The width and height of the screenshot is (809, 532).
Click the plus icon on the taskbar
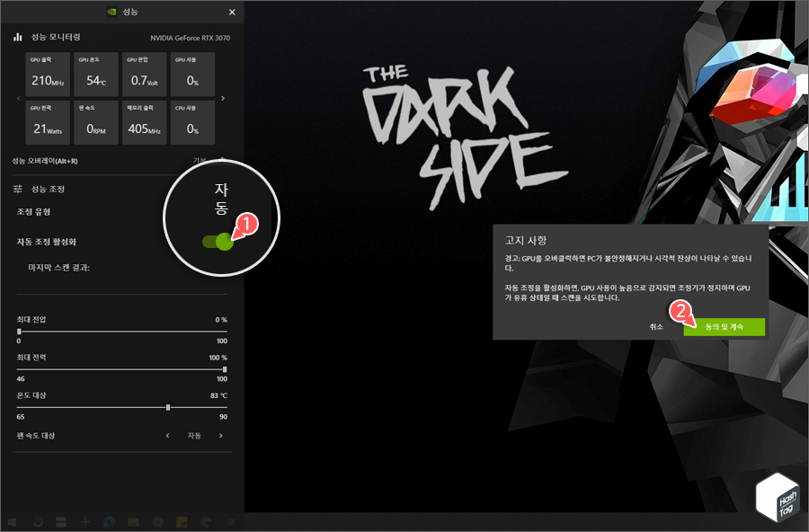(85, 522)
